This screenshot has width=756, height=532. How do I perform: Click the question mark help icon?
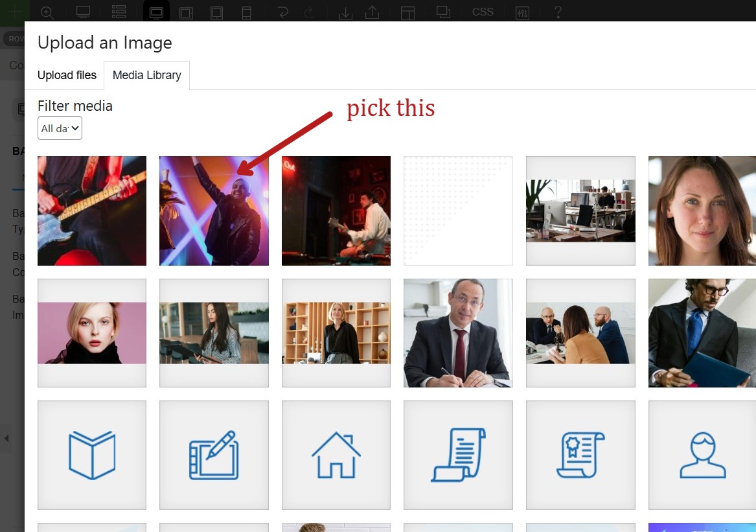[x=558, y=12]
